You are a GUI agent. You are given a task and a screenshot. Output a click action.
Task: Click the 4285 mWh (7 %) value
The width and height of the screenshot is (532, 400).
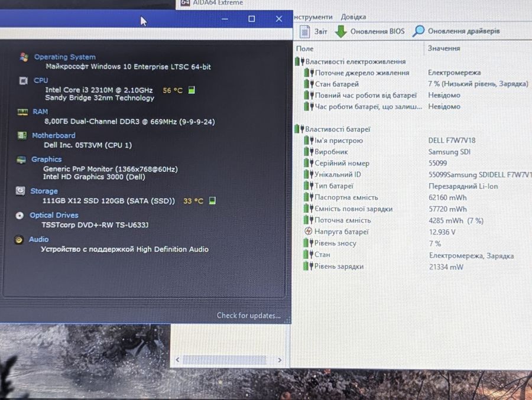456,220
